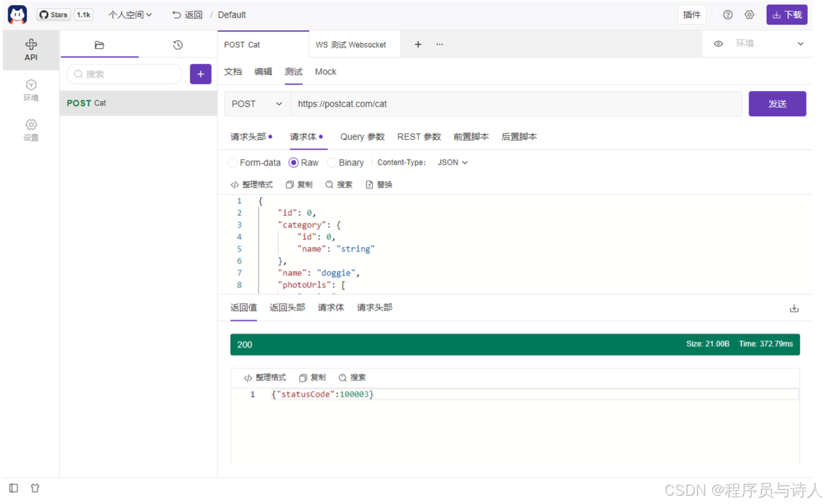Click 复制 in the response toolbar
Viewport: 825px width, 504px height.
pos(312,378)
